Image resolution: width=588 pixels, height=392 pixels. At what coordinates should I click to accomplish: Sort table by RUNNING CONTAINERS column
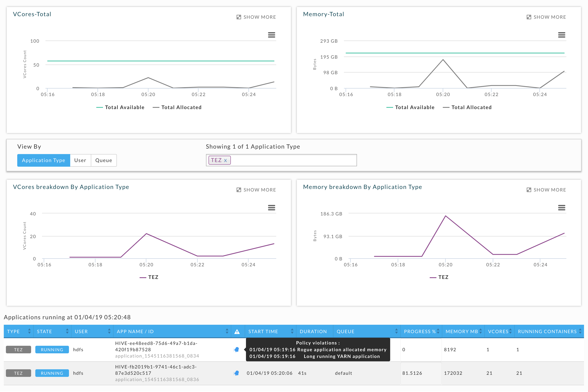pyautogui.click(x=549, y=331)
